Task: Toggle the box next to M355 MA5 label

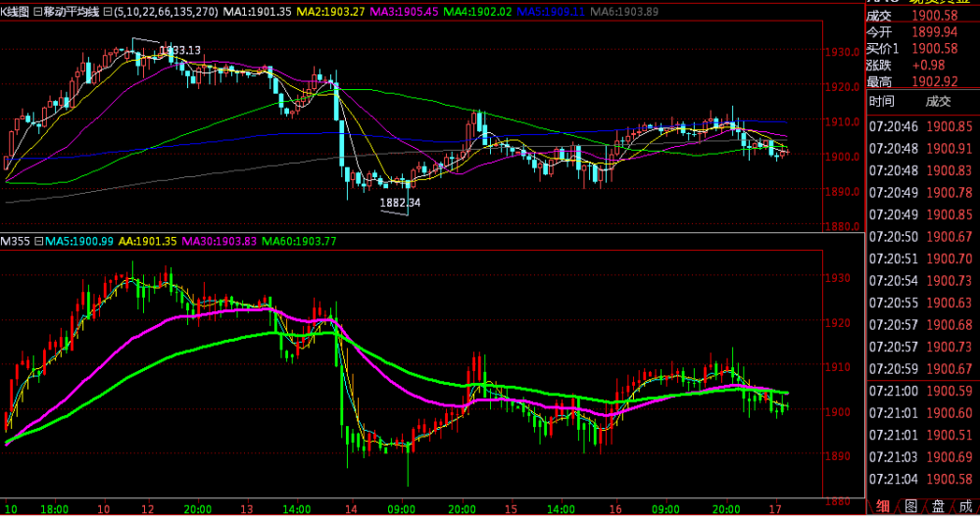Action: (39, 241)
